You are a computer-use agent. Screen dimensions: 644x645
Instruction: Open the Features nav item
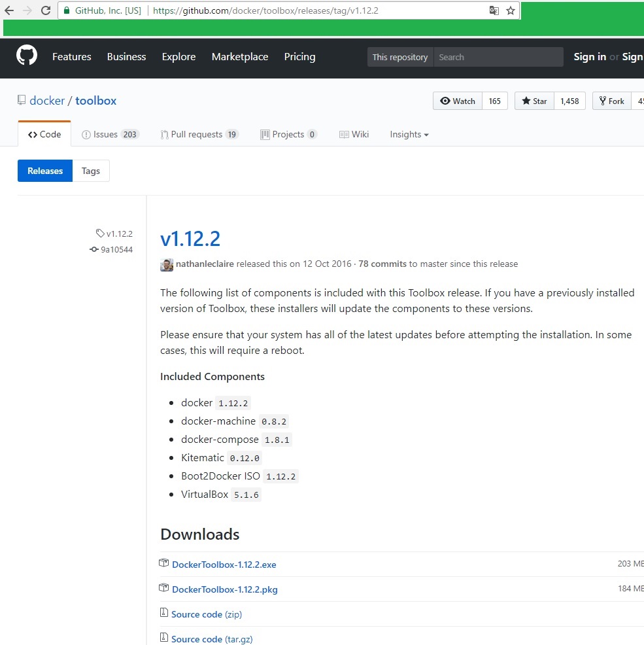tap(71, 57)
